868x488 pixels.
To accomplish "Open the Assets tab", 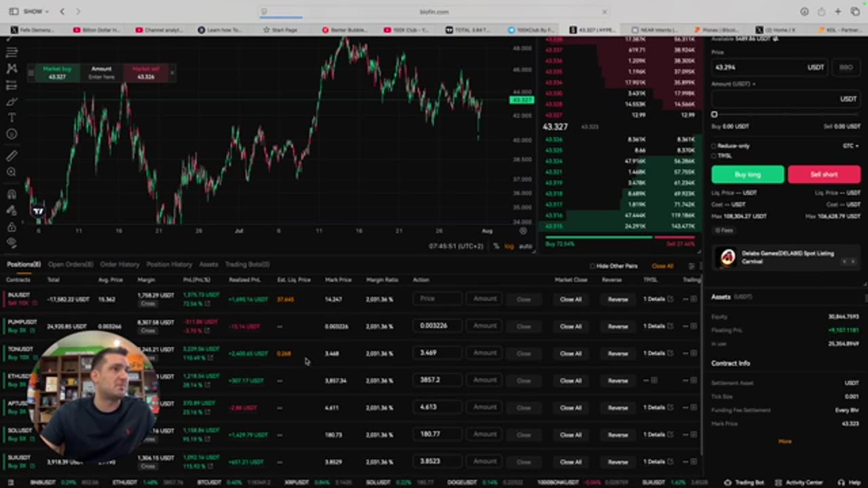I will (x=208, y=264).
